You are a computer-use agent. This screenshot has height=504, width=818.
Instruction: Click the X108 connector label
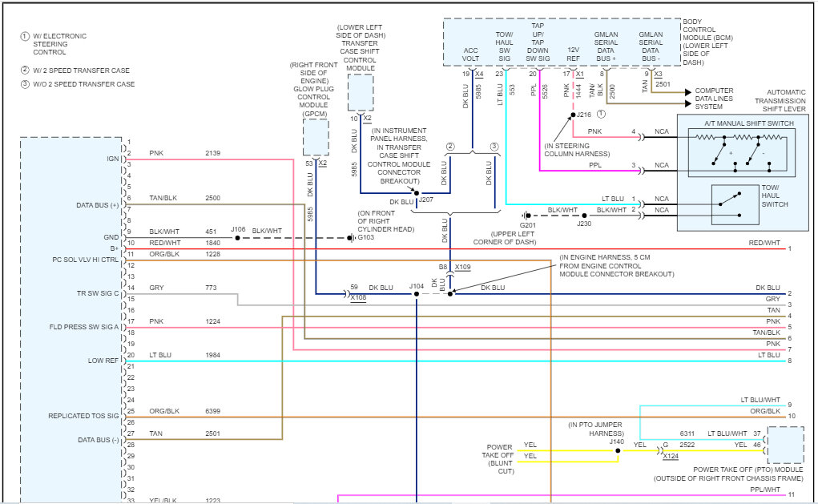[x=358, y=297]
